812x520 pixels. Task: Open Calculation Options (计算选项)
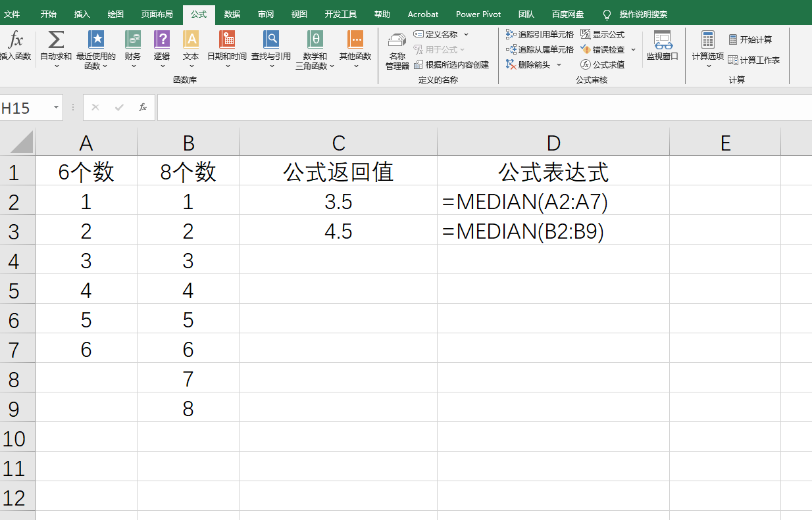(708, 49)
